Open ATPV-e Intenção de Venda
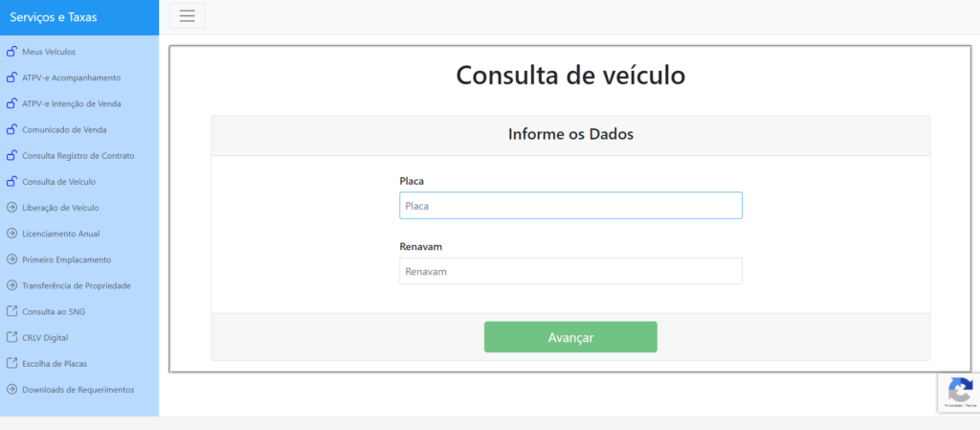 pos(72,103)
